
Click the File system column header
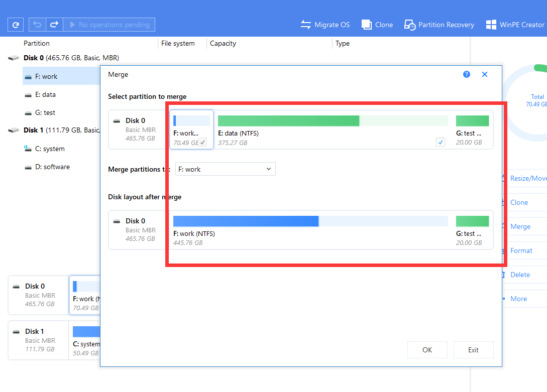[x=178, y=43]
